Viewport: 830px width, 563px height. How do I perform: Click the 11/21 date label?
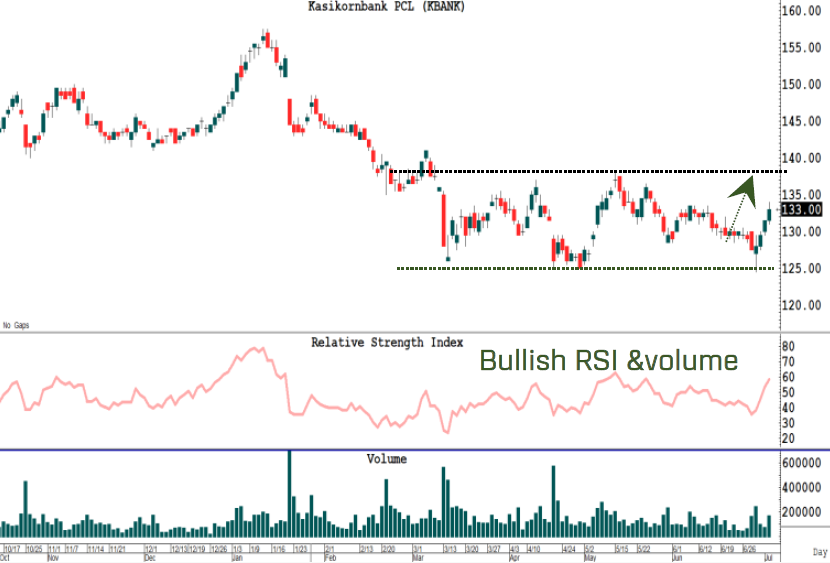pyautogui.click(x=118, y=549)
